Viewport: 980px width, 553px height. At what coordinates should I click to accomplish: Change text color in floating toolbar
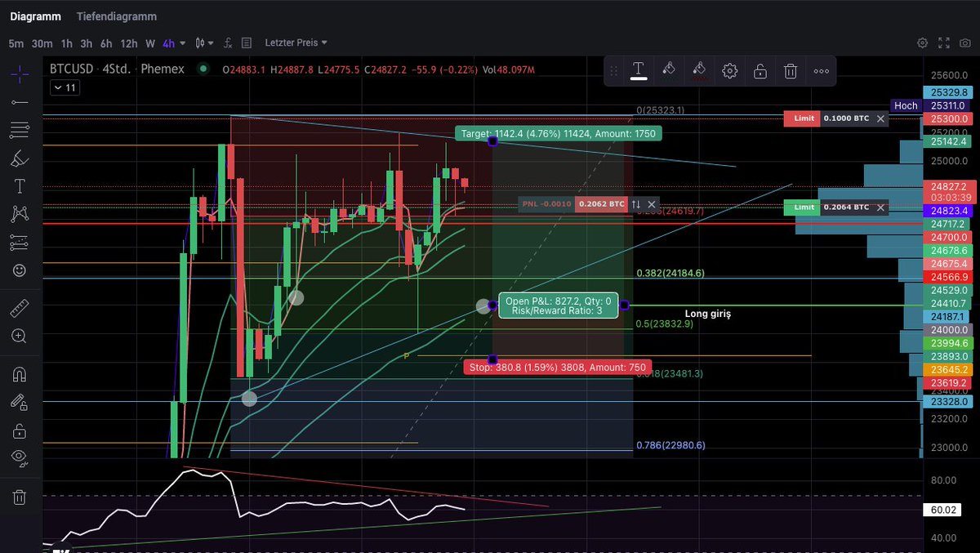[639, 71]
